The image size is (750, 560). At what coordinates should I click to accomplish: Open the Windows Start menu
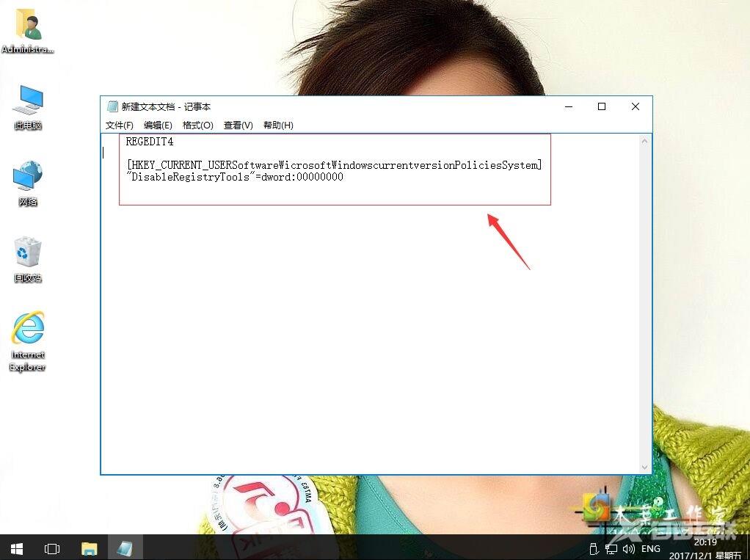click(16, 548)
